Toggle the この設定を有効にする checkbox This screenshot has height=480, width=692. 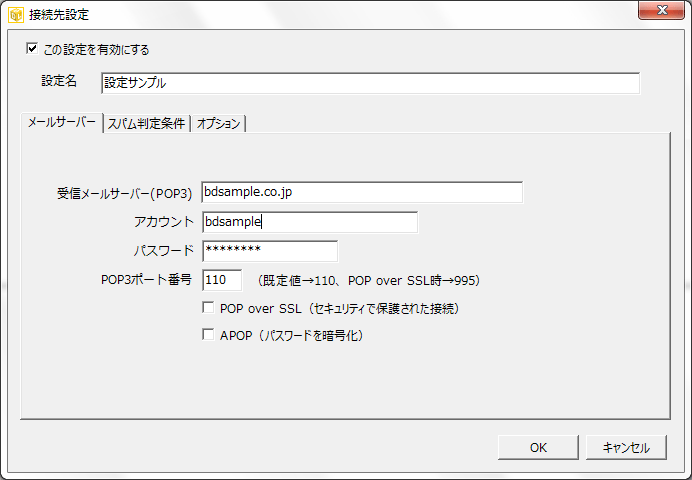click(32, 48)
